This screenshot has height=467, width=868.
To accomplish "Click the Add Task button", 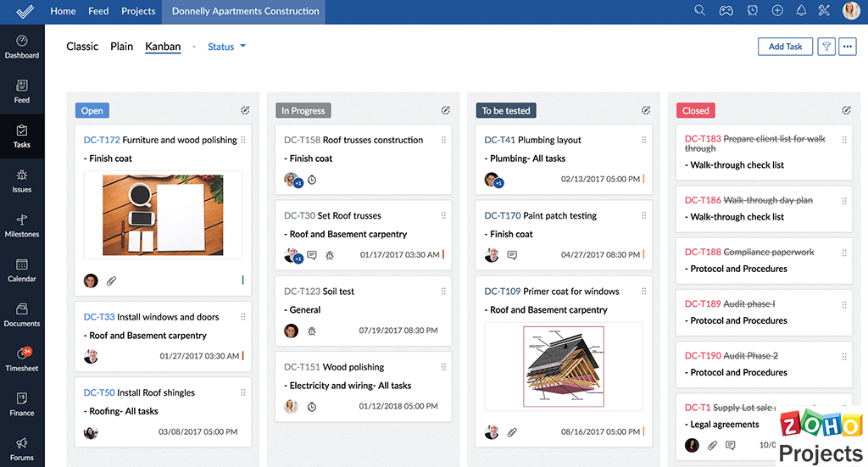I will pos(785,47).
